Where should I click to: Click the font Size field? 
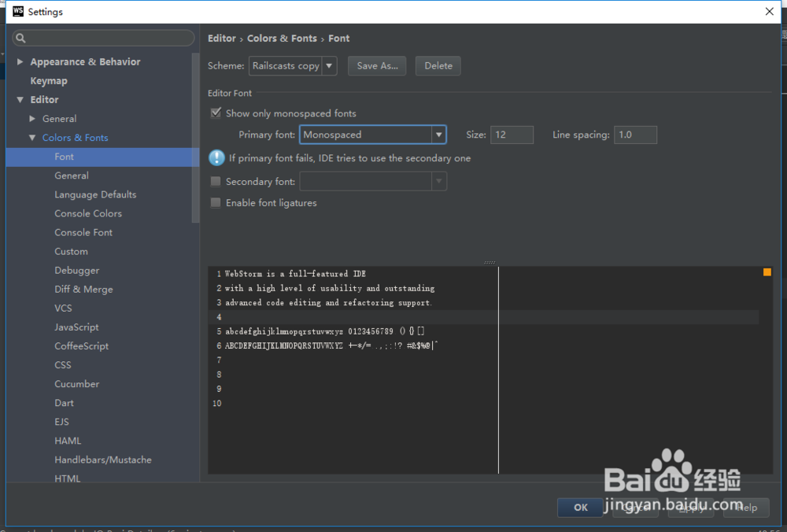point(512,135)
